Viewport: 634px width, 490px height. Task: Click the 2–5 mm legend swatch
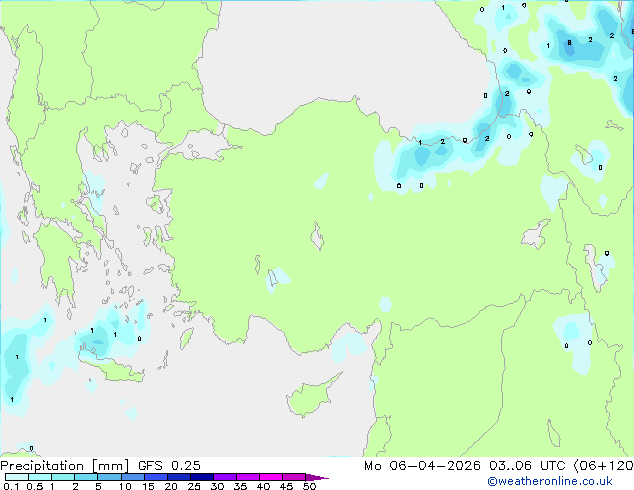86,477
